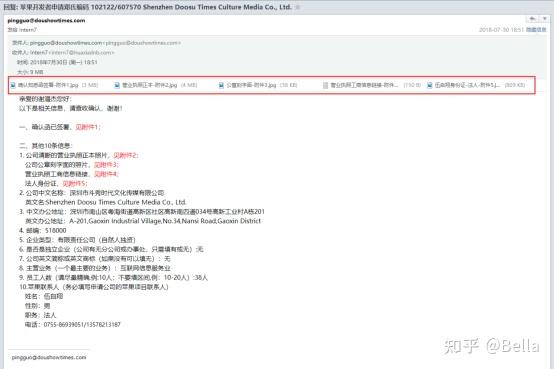Open attachment ending in 附件1.jpg

(54, 85)
